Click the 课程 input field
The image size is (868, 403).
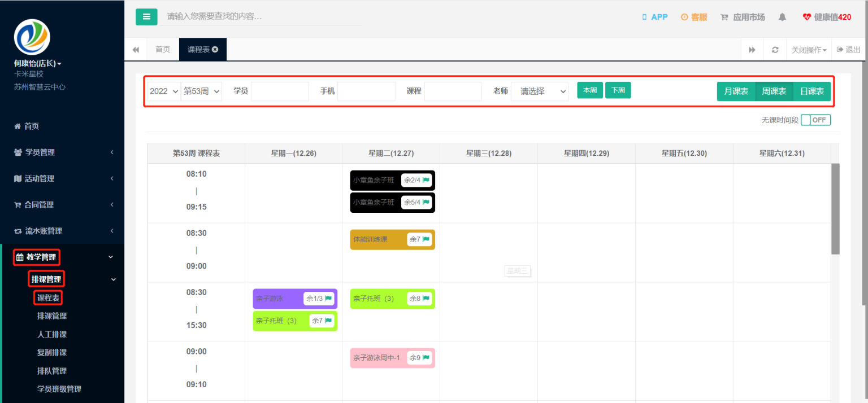click(x=453, y=91)
